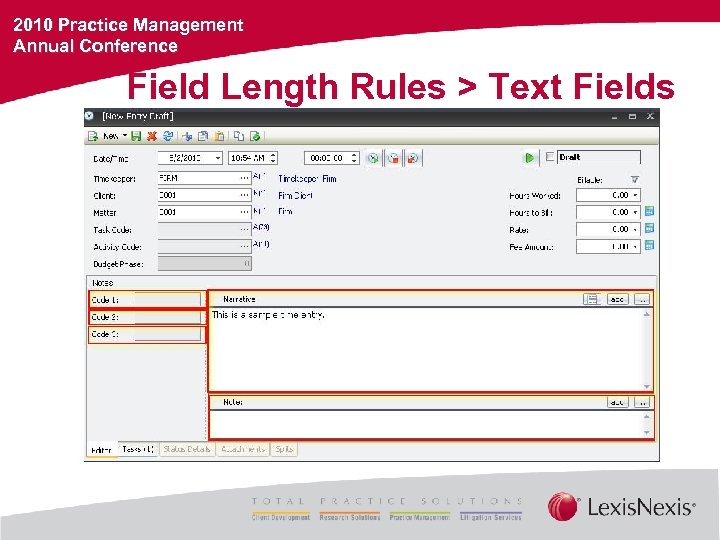Click the timer stop icon with red square

(393, 158)
